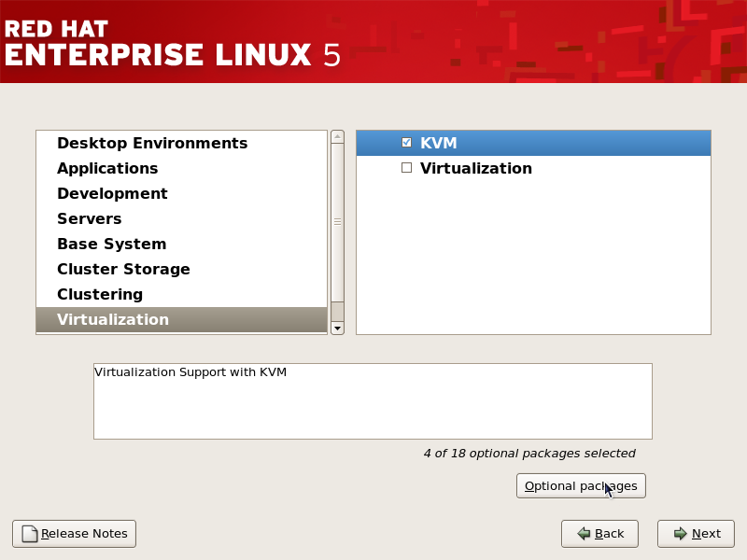Select the Desktop Environments category
This screenshot has height=560, width=747.
pos(151,143)
